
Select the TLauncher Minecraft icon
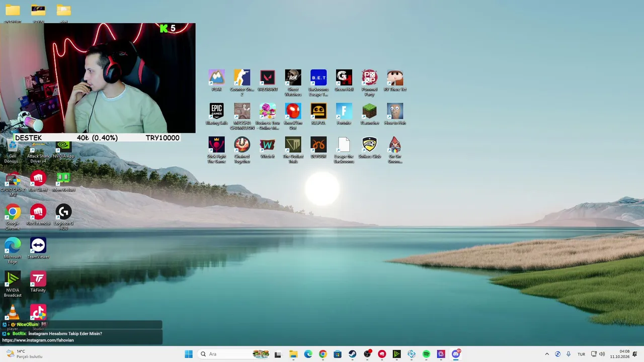tap(369, 114)
